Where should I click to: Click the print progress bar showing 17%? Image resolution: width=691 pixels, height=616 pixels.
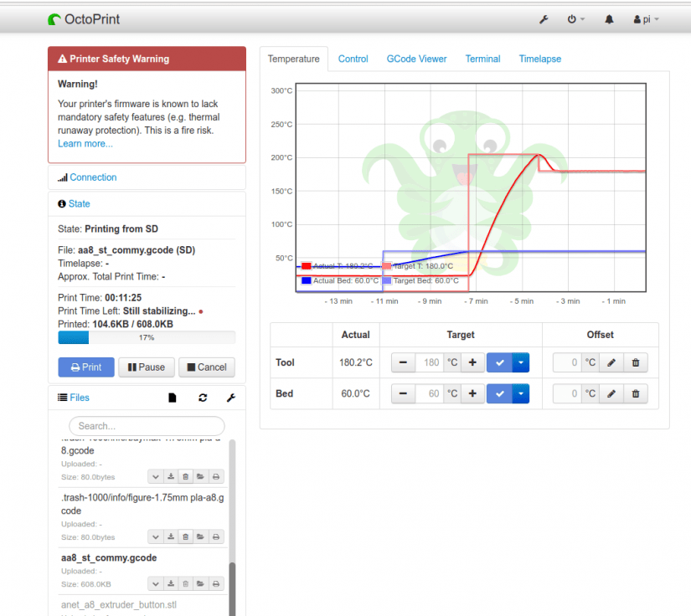point(147,337)
